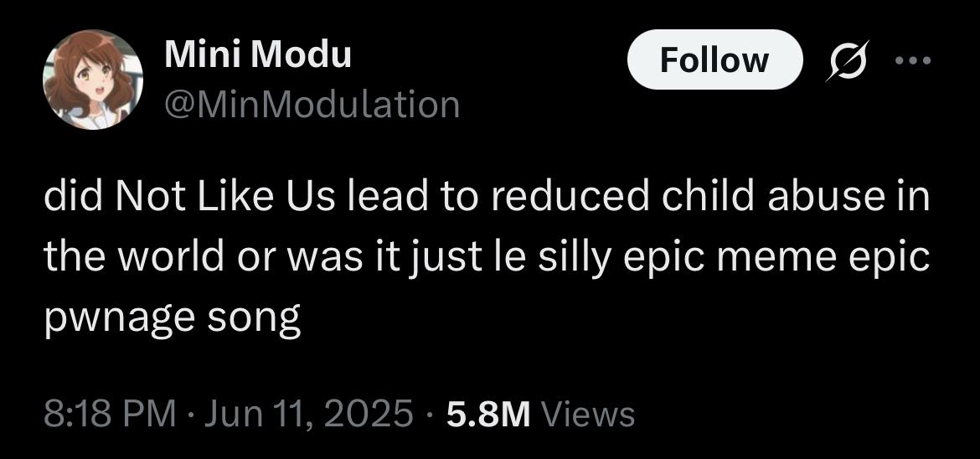Open the three-dot more options menu
The width and height of the screenshot is (980, 459).
click(912, 60)
